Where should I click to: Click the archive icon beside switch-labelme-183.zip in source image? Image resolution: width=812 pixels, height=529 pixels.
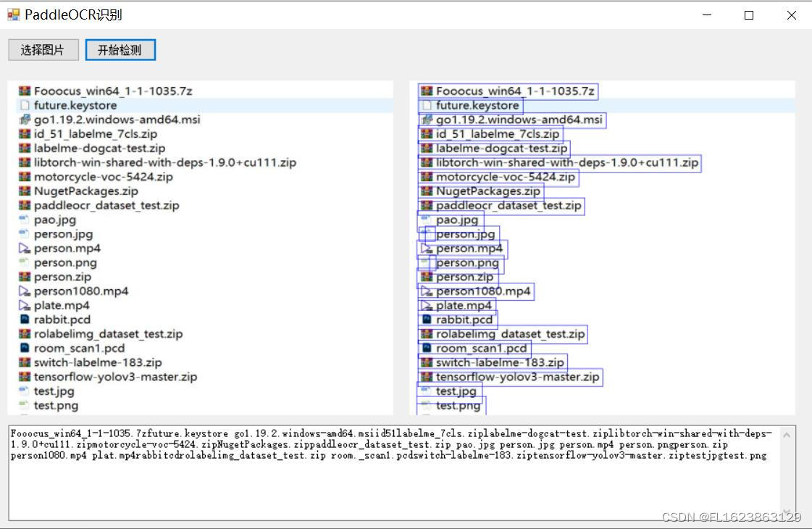25,362
